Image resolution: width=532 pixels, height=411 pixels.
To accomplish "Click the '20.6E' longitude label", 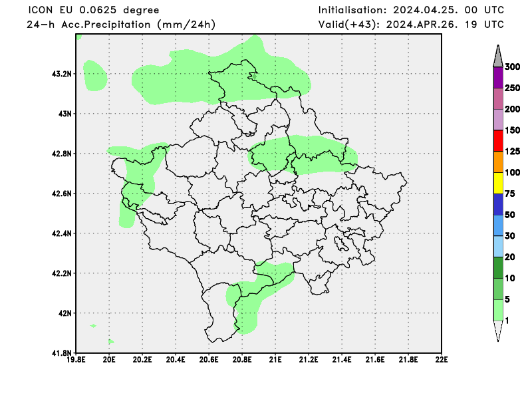I will [209, 359].
